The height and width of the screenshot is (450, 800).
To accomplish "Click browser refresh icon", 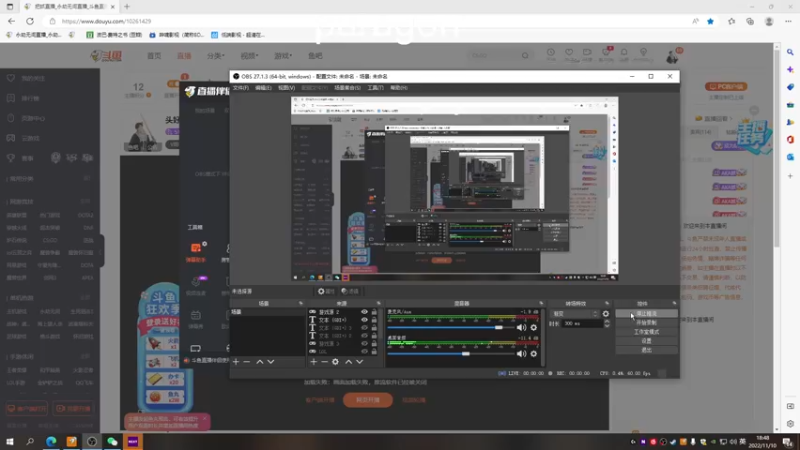I will click(x=30, y=21).
